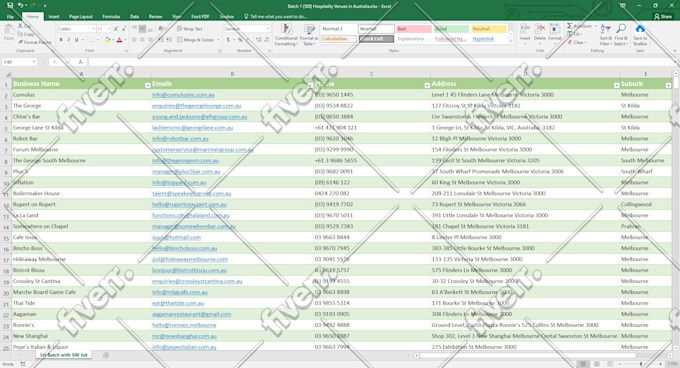680x368 pixels.
Task: Paste clipboard contents
Action: 8,33
